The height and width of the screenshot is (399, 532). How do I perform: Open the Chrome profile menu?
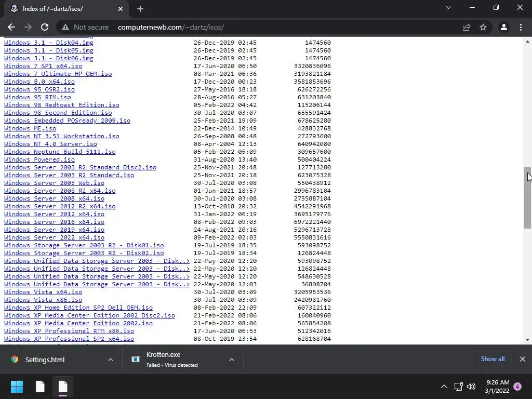click(504, 27)
